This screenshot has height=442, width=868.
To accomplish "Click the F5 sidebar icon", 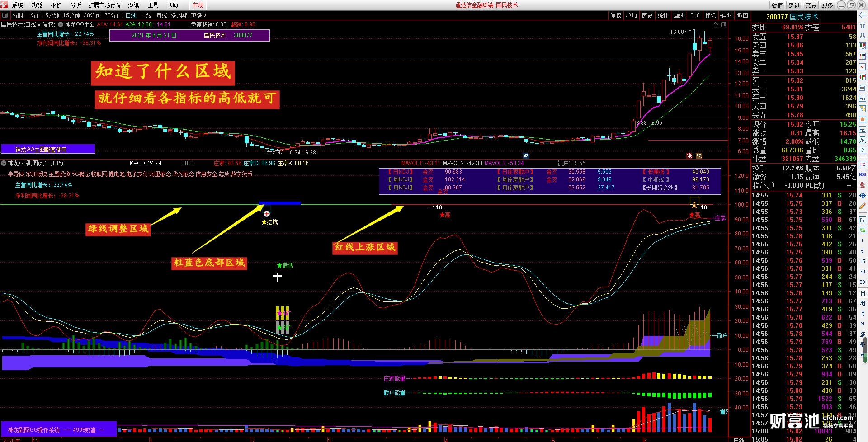I will [x=863, y=220].
